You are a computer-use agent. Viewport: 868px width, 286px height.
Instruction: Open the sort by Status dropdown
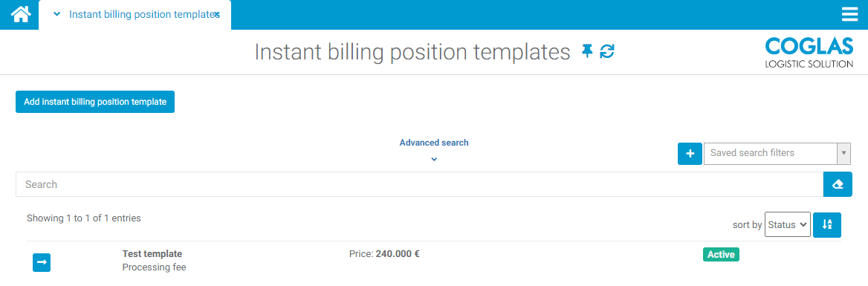(x=787, y=224)
